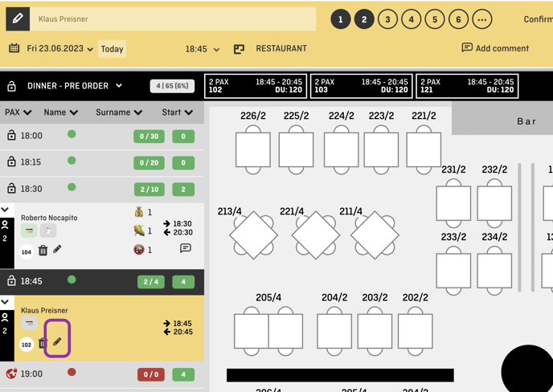Open the 18:45 time dropdown
The image size is (553, 392).
[x=202, y=49]
